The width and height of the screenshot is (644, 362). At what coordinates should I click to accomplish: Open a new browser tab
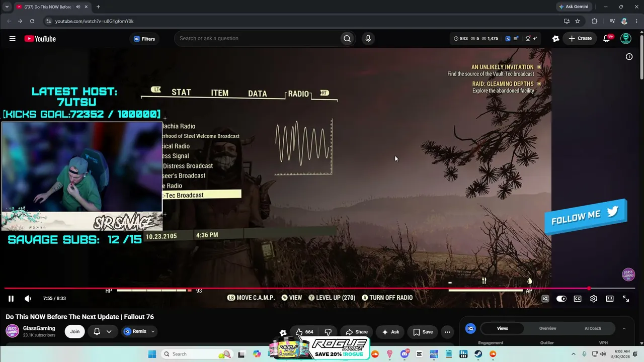(98, 7)
